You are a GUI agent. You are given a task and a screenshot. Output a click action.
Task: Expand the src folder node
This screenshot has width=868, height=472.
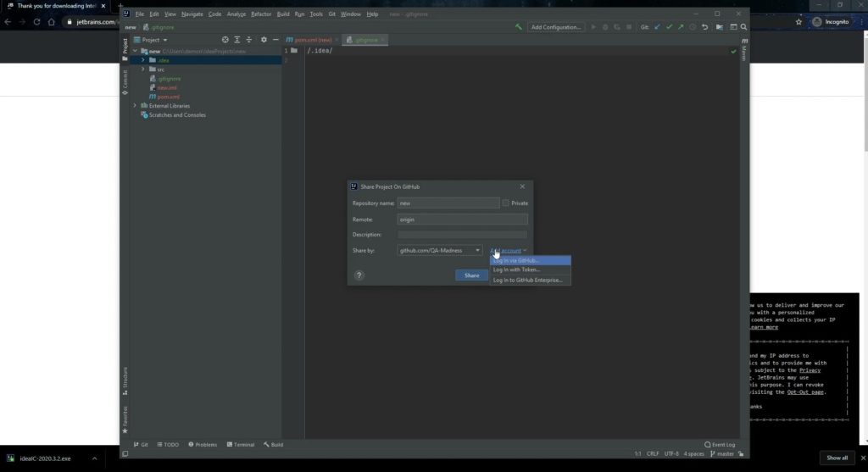(x=143, y=69)
